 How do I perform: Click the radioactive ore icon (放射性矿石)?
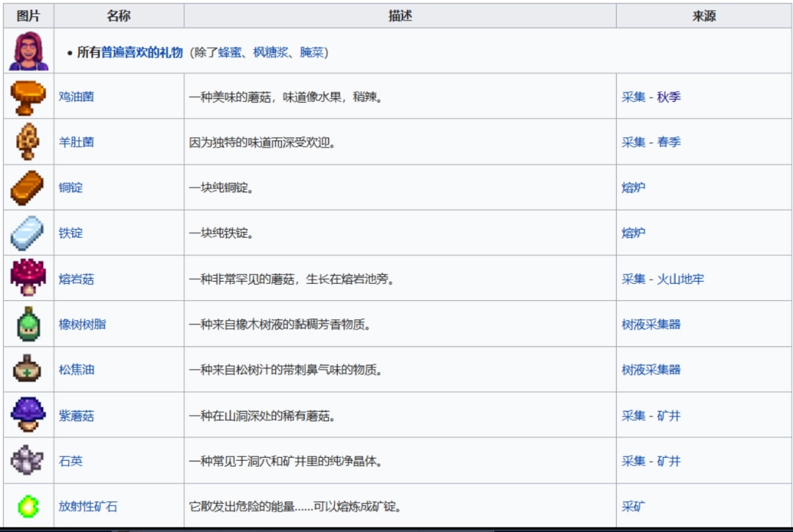coord(29,506)
